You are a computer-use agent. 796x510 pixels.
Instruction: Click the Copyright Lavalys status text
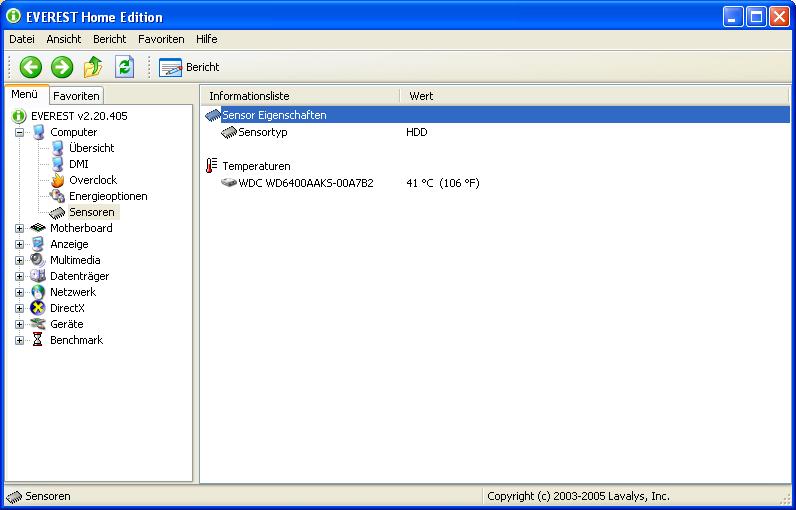click(x=578, y=496)
